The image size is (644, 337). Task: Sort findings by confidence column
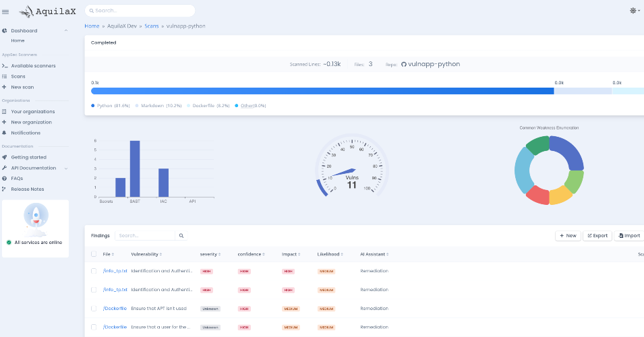pos(251,255)
